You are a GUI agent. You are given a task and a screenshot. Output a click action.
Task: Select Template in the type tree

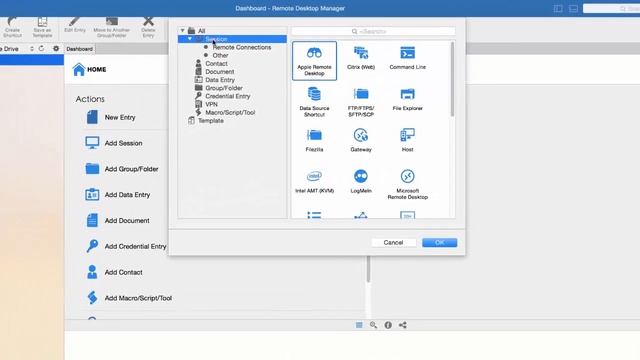click(x=211, y=121)
